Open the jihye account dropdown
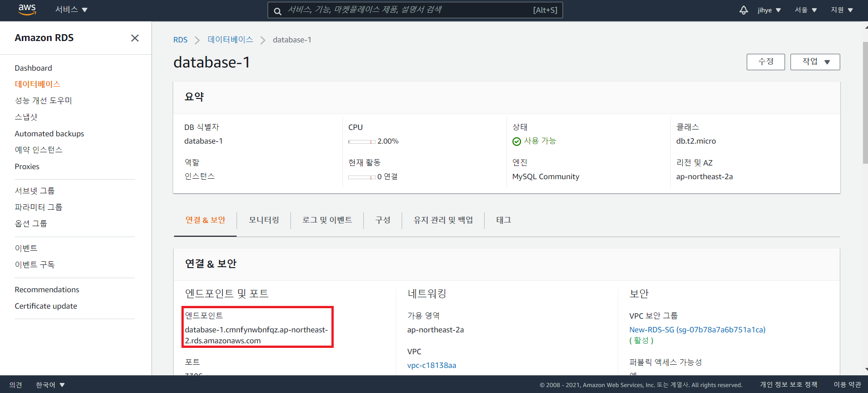This screenshot has width=868, height=393. pos(769,10)
